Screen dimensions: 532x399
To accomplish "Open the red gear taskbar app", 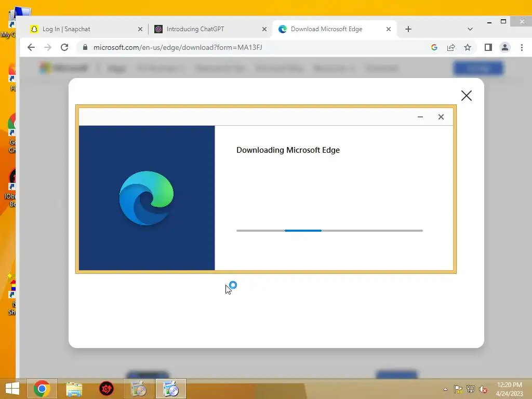I will click(106, 389).
